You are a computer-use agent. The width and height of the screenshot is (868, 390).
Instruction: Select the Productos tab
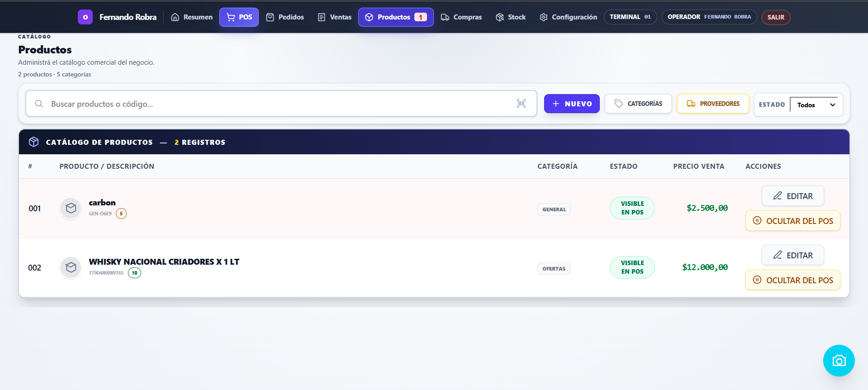tap(396, 17)
